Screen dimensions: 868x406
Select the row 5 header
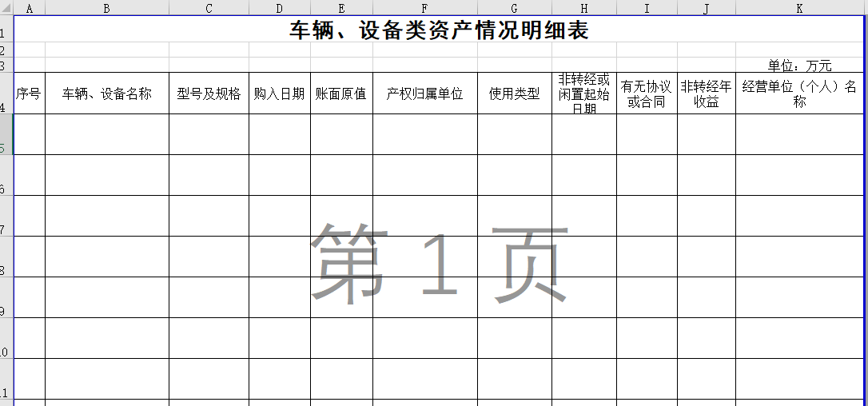6,134
